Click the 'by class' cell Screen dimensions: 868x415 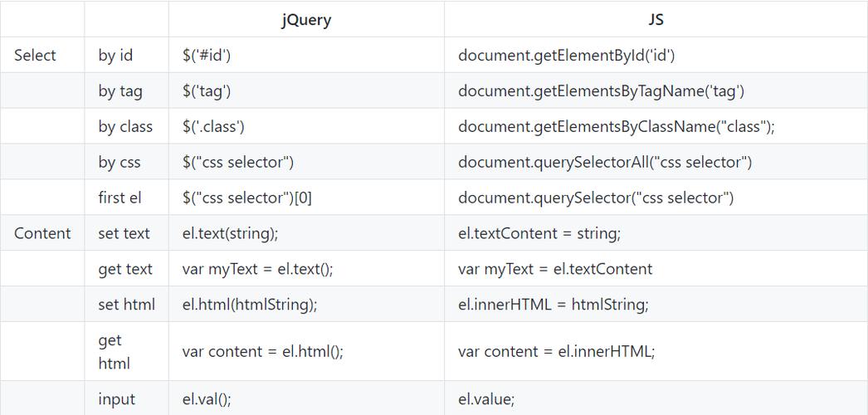[x=127, y=126]
